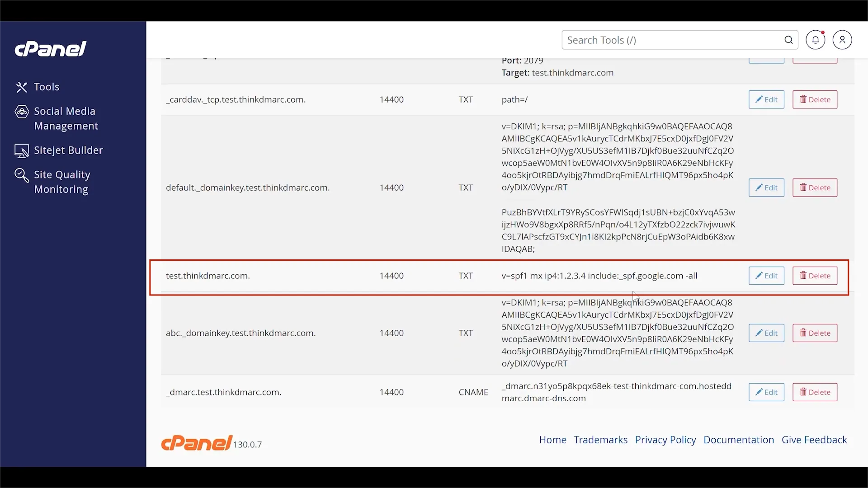Select name _dmarc.test.thinkdmarc.com.
This screenshot has height=488, width=868.
click(224, 392)
